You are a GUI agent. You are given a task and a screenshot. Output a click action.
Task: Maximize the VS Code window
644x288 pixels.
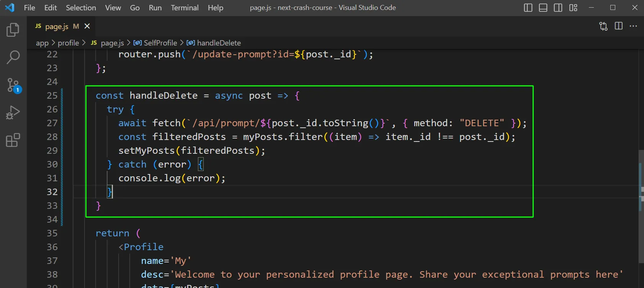pyautogui.click(x=613, y=8)
